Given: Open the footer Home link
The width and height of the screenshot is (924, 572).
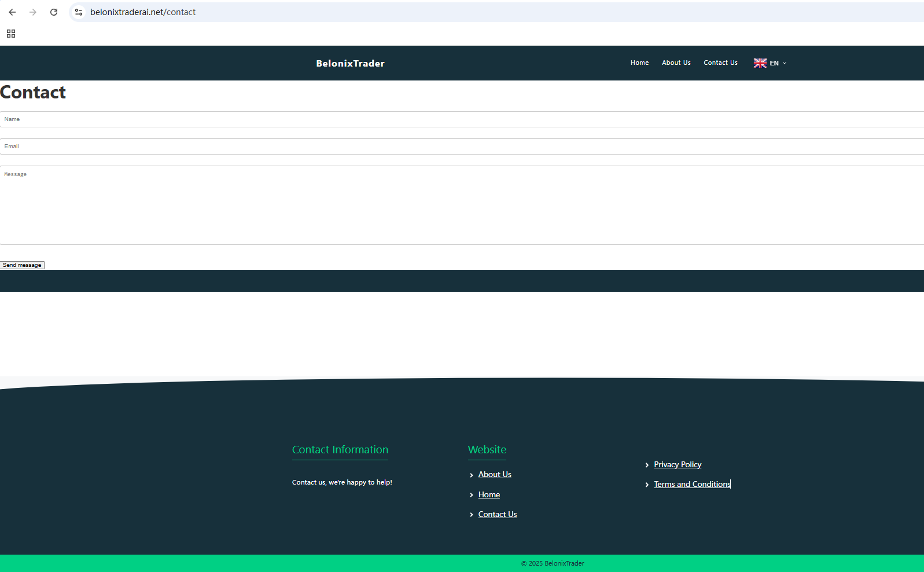Looking at the screenshot, I should point(489,495).
